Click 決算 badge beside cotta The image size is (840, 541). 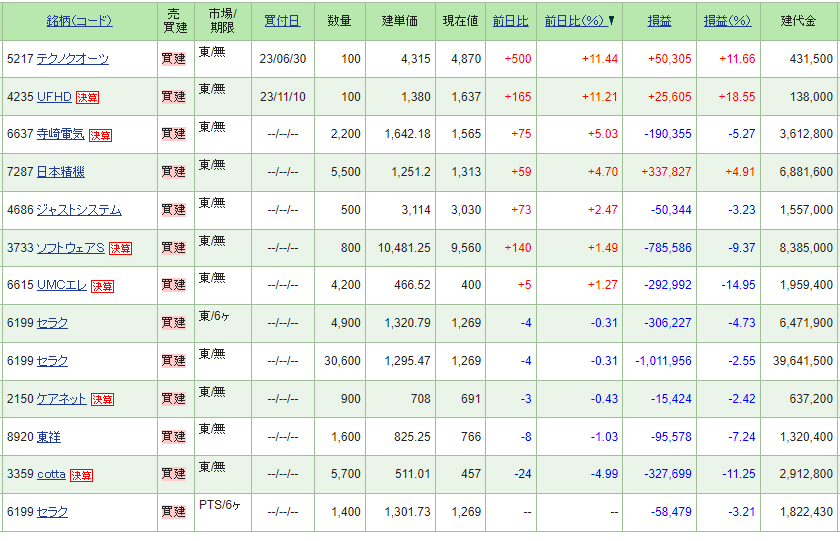(81, 475)
